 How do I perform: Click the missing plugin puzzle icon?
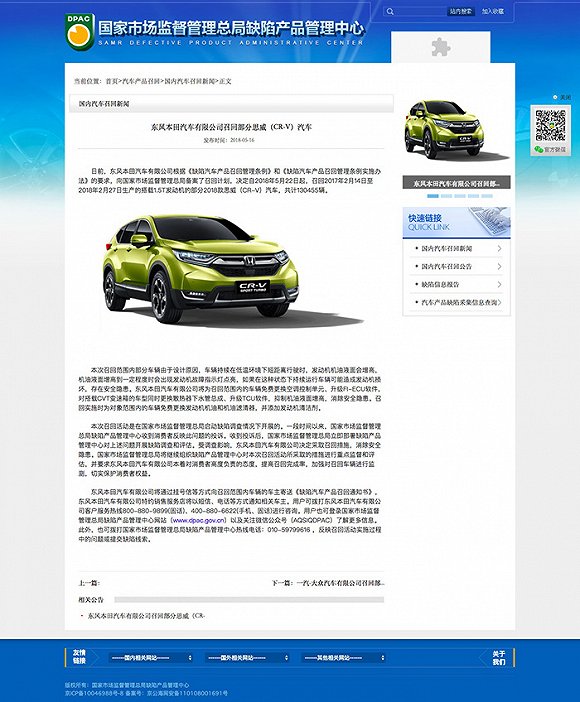click(441, 47)
